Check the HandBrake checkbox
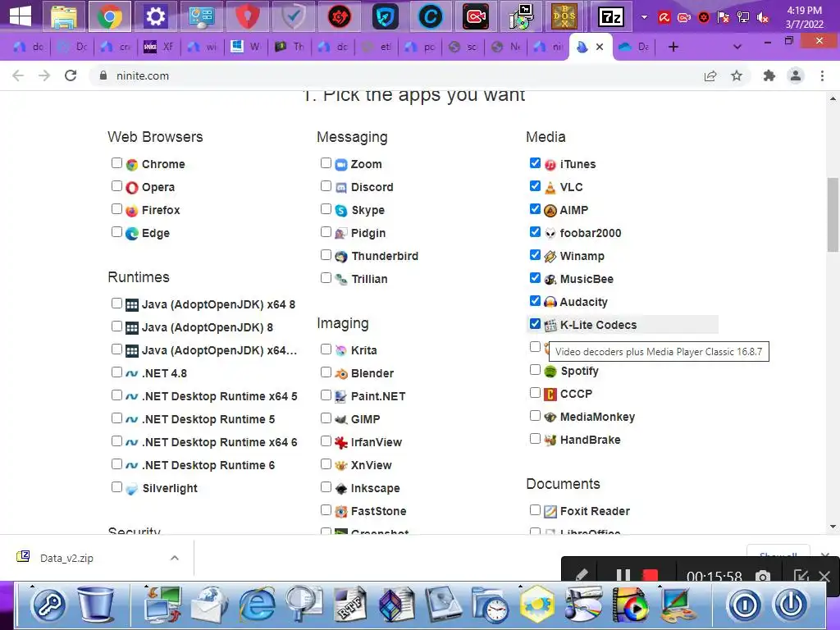Image resolution: width=840 pixels, height=630 pixels. (x=535, y=438)
